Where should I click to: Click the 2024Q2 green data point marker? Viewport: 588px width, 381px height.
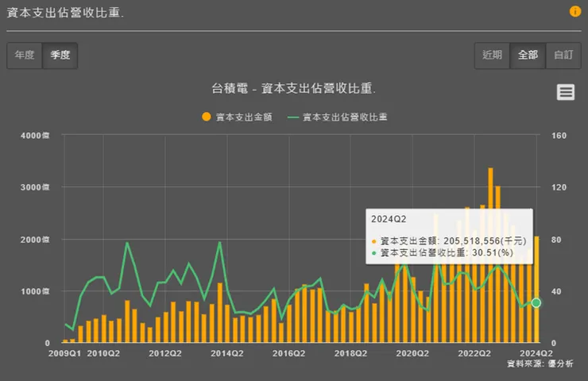536,302
